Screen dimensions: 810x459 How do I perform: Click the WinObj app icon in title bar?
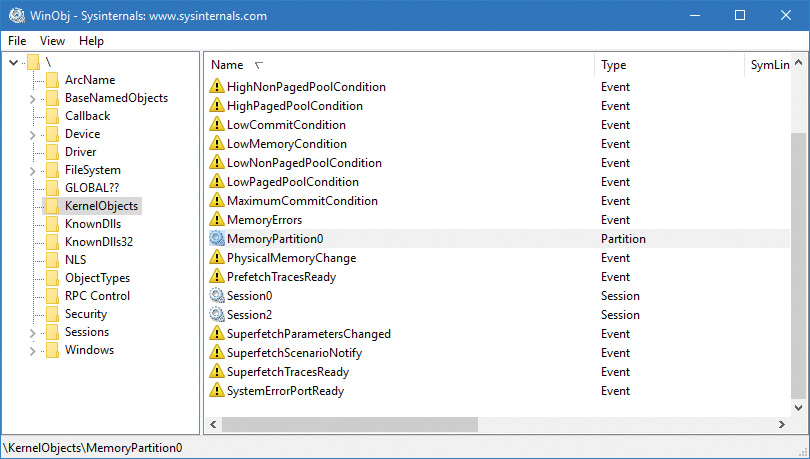tap(15, 15)
